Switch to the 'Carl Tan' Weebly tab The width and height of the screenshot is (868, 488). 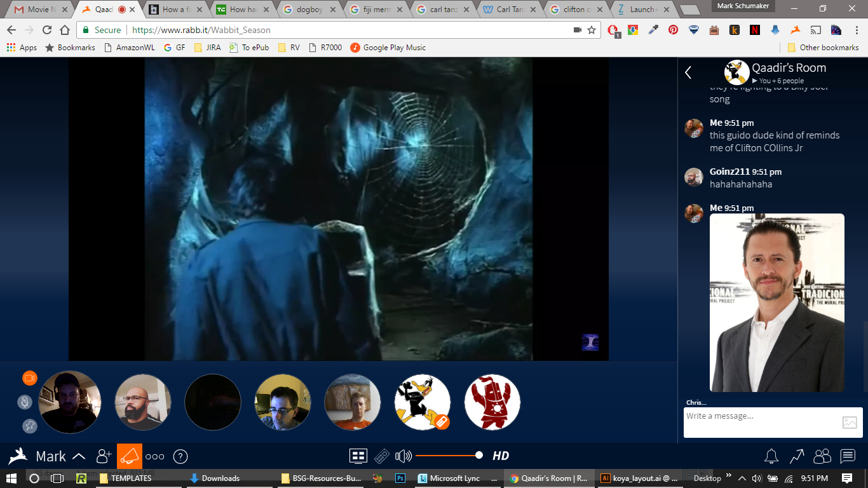[x=510, y=10]
